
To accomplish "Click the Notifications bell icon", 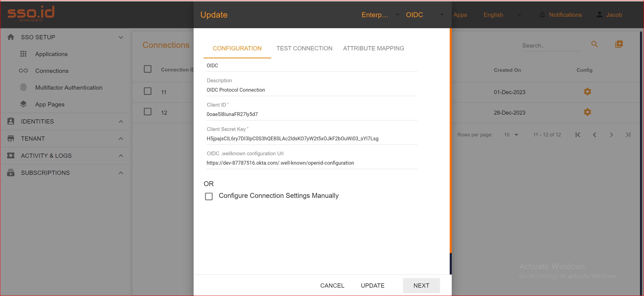I will tap(542, 15).
